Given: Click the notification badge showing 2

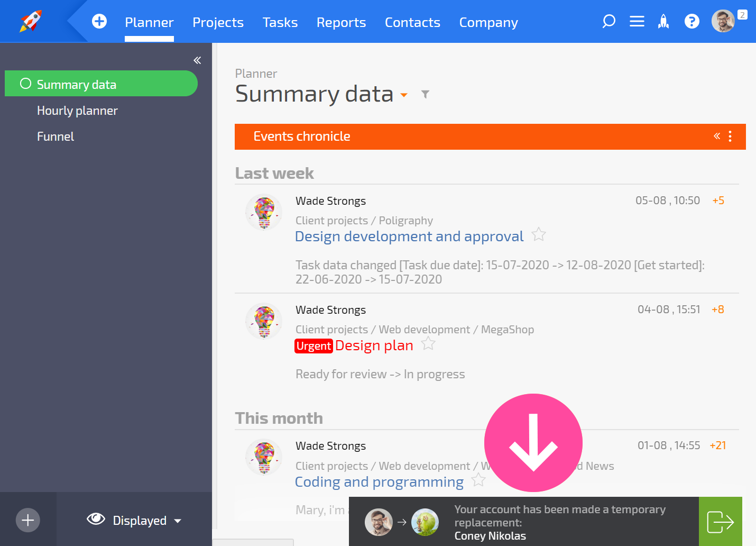Looking at the screenshot, I should 743,15.
